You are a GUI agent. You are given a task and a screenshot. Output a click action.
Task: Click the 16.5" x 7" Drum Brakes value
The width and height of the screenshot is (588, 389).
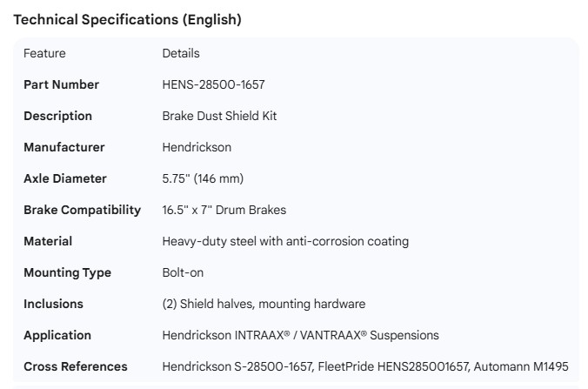coord(224,210)
